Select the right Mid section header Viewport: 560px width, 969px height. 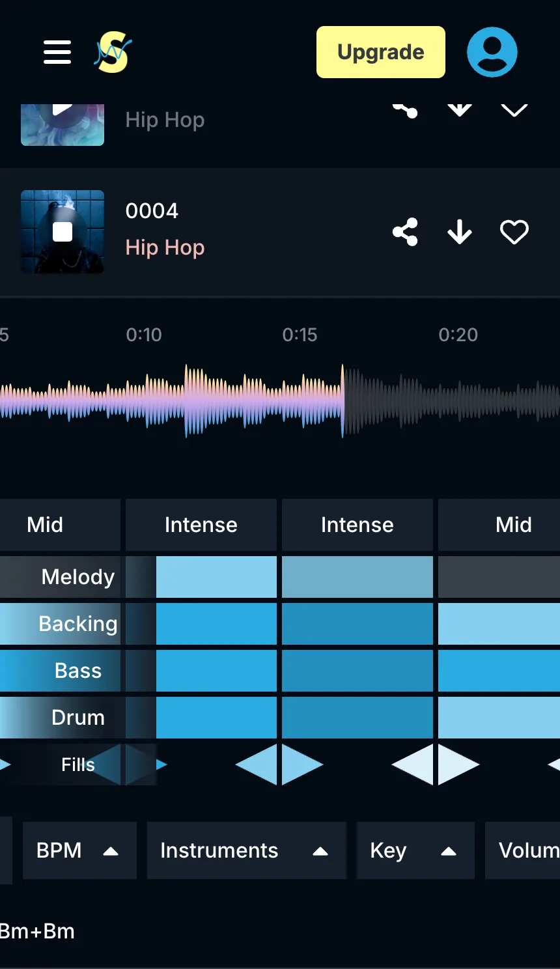point(499,525)
